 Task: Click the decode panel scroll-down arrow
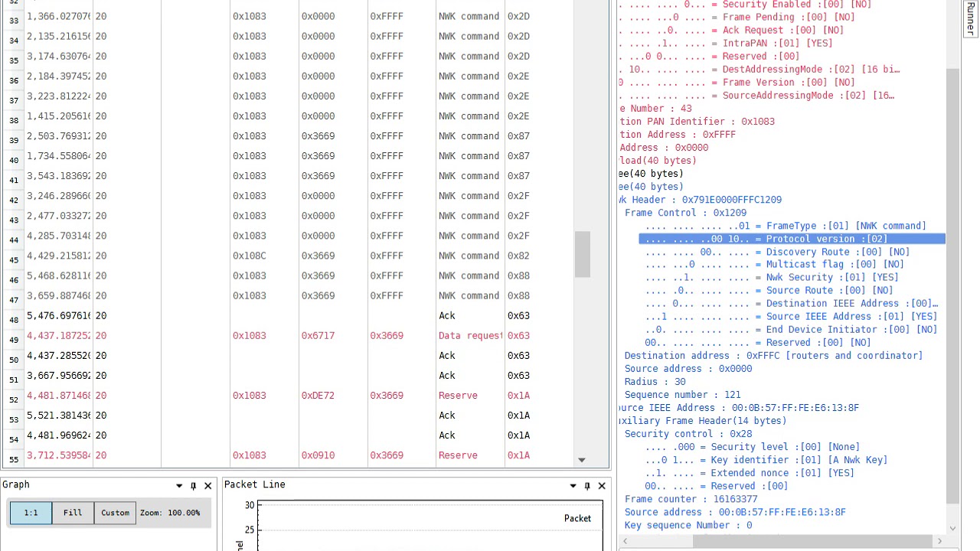coord(953,528)
